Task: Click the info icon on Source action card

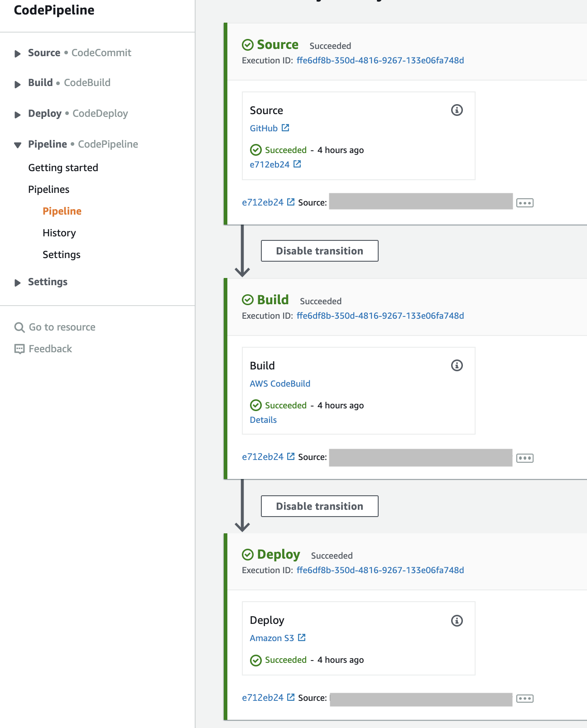Action: pos(457,110)
